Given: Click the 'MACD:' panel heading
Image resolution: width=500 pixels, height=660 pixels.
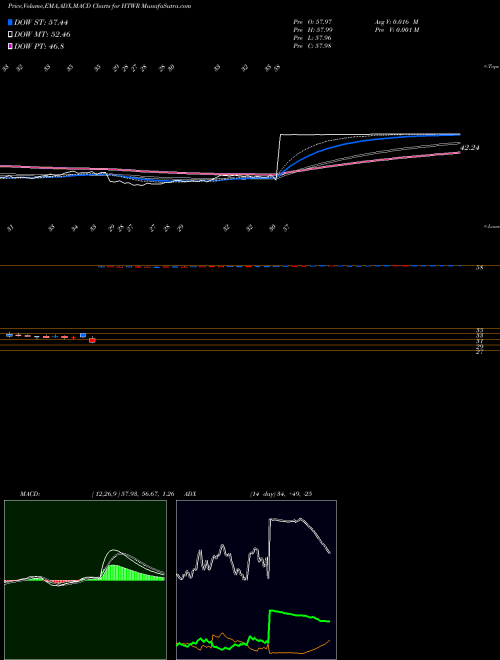Looking at the screenshot, I should point(29,494).
